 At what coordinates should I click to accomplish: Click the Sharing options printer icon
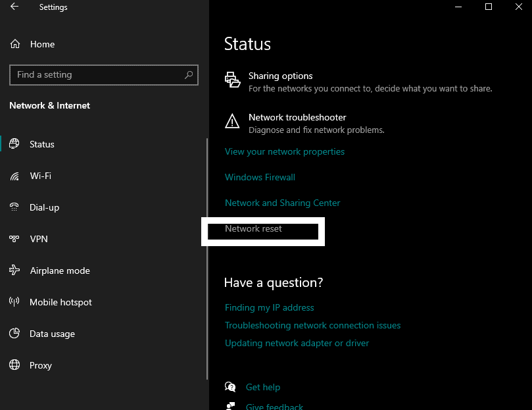tap(232, 80)
